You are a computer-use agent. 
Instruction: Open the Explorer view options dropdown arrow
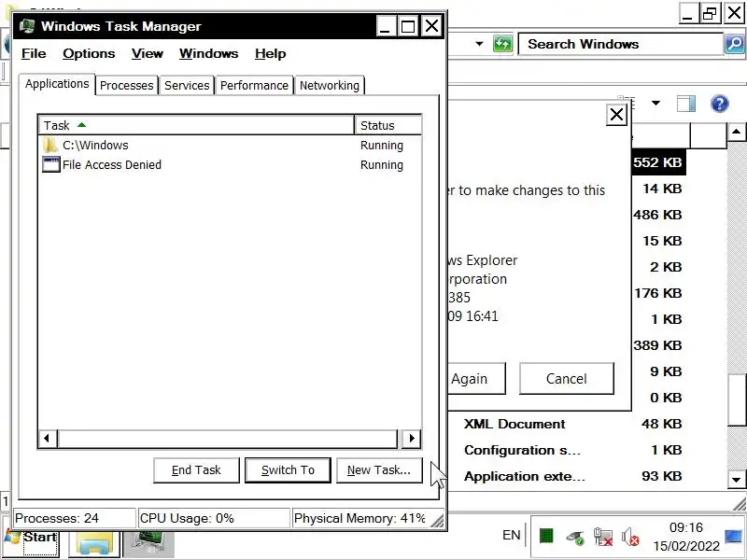tap(656, 103)
